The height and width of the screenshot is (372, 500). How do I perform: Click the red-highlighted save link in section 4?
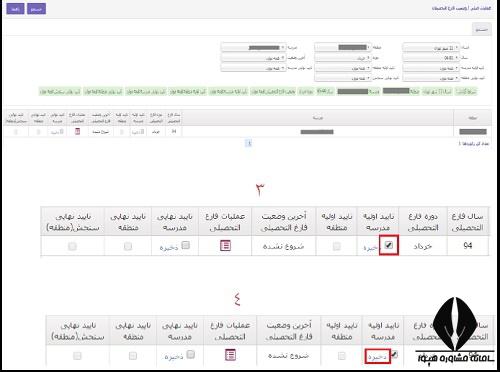pyautogui.click(x=377, y=357)
